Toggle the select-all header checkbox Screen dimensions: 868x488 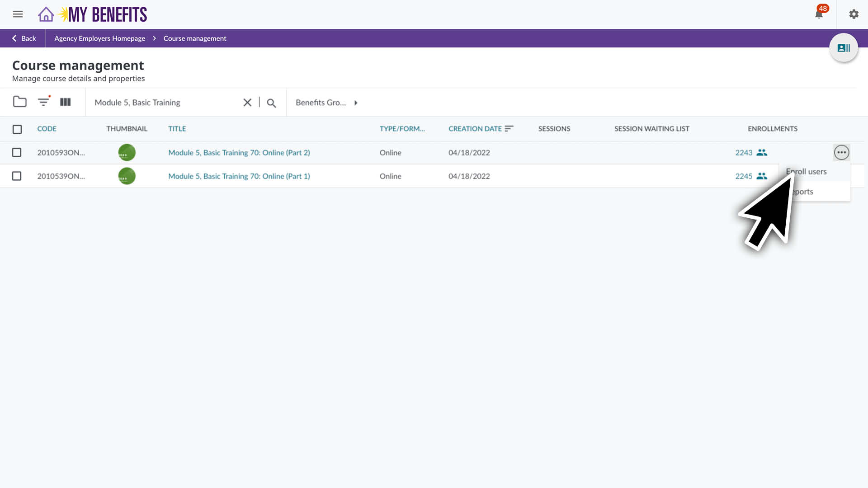[x=17, y=129]
